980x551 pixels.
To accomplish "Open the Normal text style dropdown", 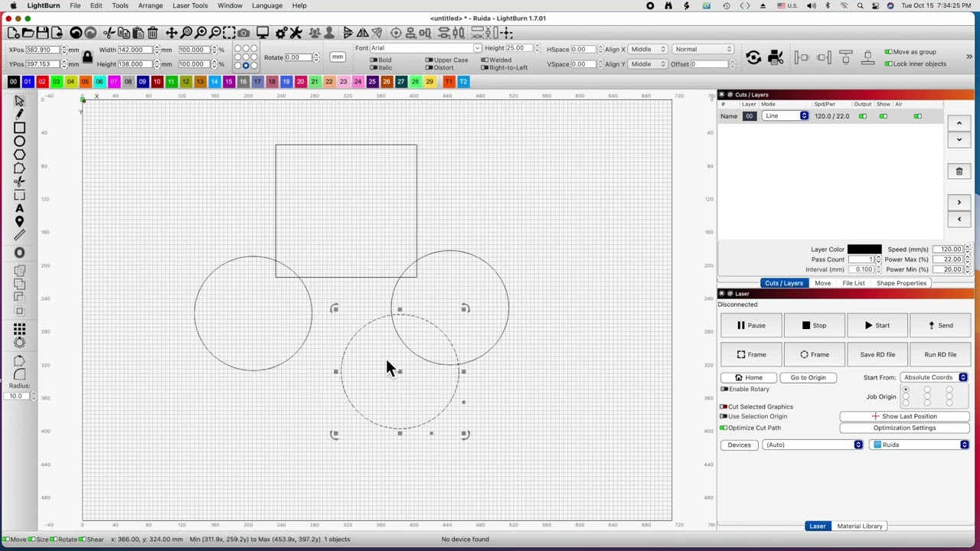I will 703,49.
